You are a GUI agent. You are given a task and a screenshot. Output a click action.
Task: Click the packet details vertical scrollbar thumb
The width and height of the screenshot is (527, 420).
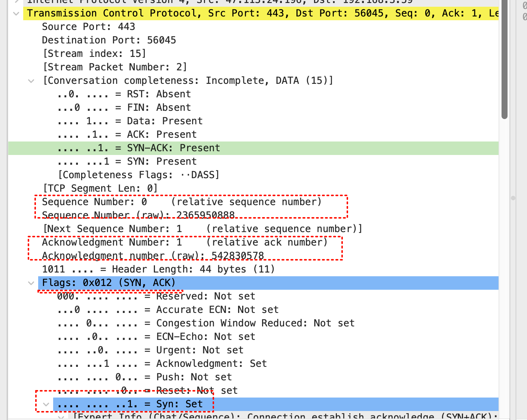504,60
